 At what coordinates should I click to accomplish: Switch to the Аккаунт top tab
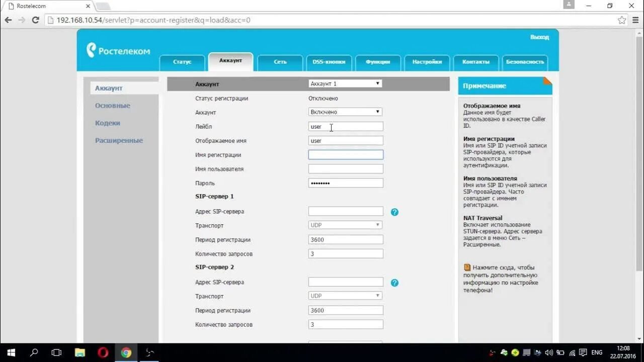point(230,61)
